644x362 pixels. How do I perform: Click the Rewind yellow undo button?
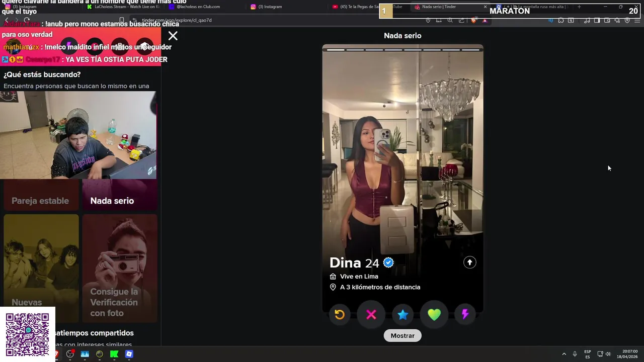coord(340,315)
